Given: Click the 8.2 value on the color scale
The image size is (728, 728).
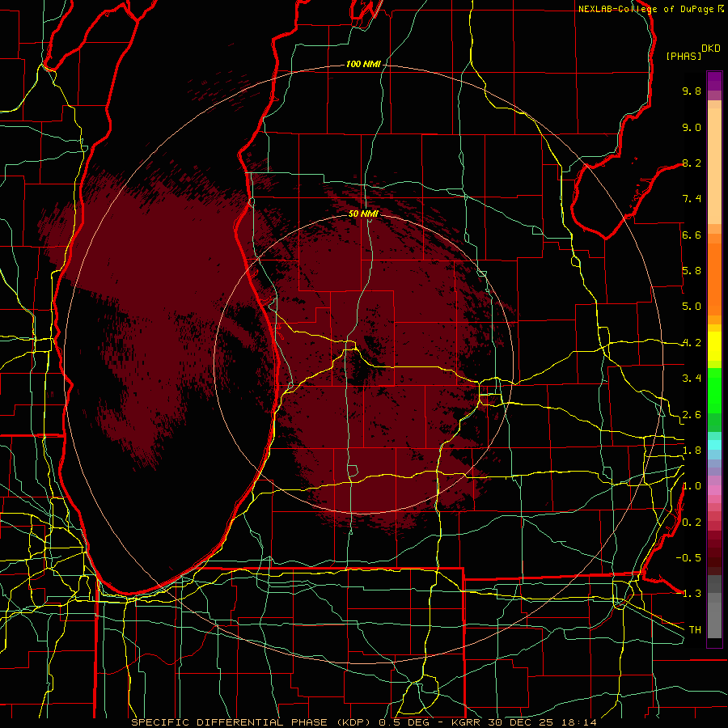Looking at the screenshot, I should (x=692, y=163).
